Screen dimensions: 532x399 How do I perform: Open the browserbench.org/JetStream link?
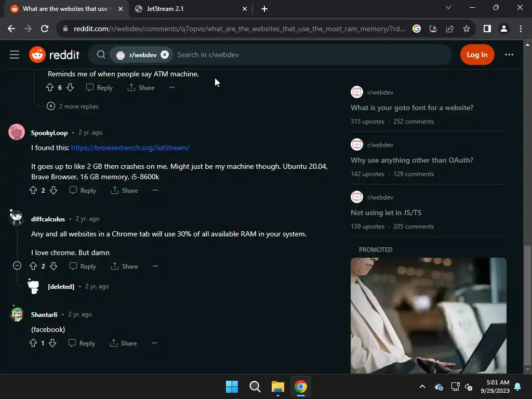130,148
